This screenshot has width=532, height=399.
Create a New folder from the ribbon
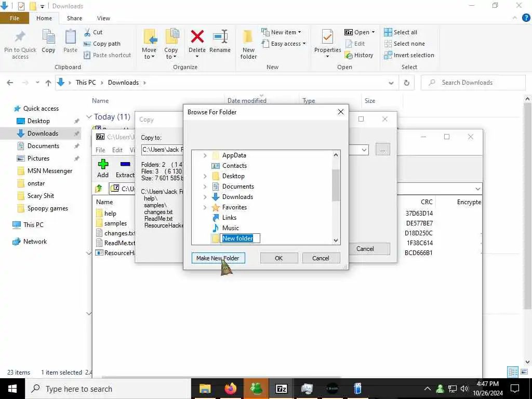248,44
